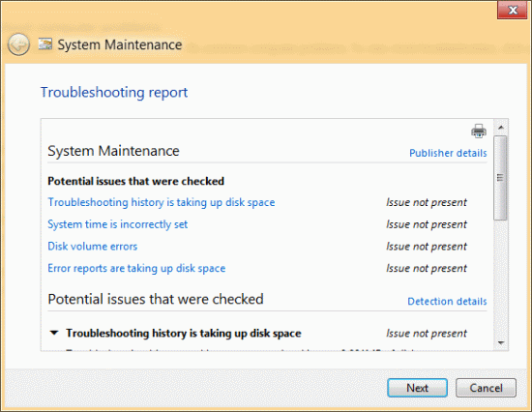
Task: Click the scrollbar down arrow
Action: [501, 342]
